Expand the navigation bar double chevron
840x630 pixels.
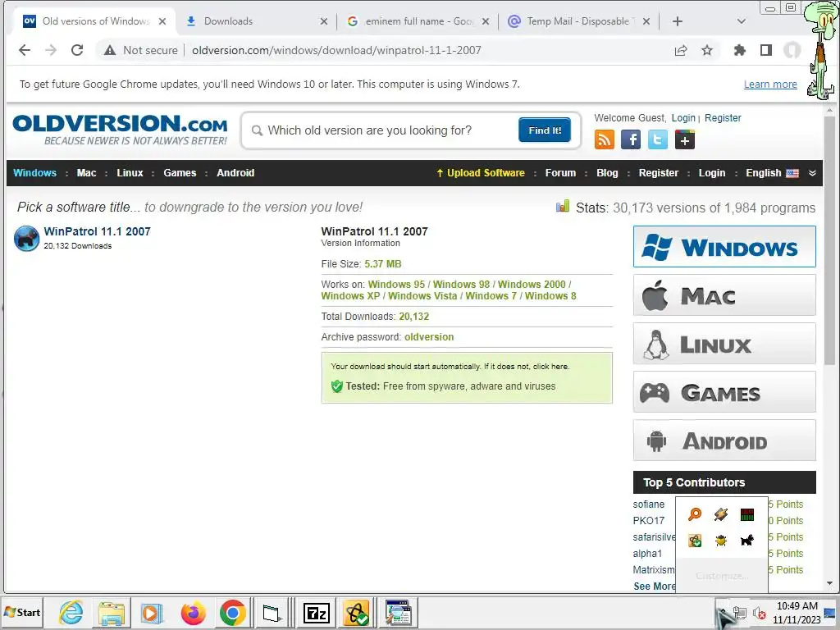[812, 173]
